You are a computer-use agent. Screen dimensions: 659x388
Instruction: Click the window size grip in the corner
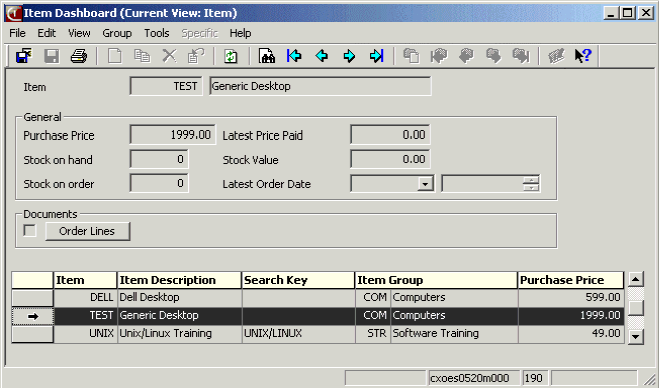[x=650, y=379]
